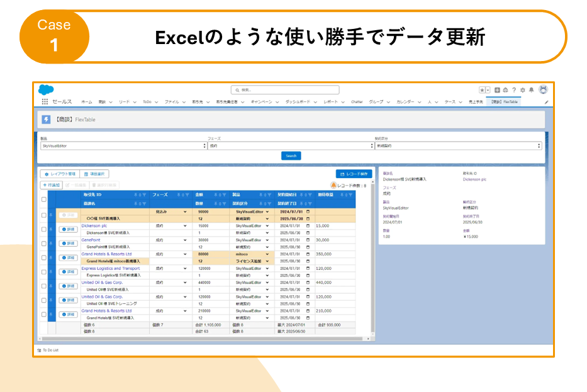Open レイアウト管理 layout management

(60, 174)
